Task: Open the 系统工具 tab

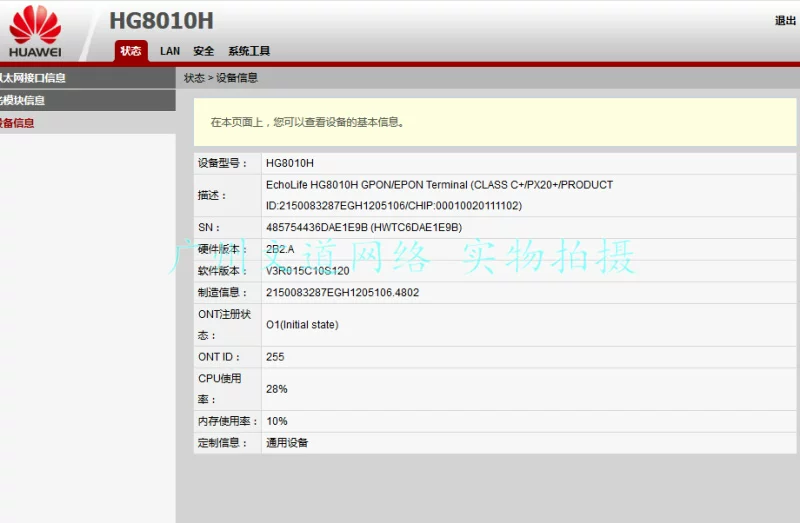Action: 249,51
